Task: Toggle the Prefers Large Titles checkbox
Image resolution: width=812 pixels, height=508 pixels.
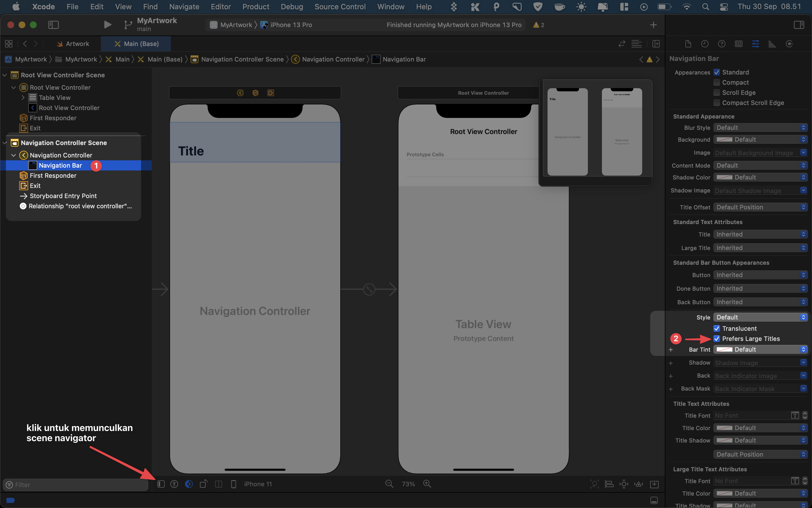Action: pyautogui.click(x=717, y=338)
